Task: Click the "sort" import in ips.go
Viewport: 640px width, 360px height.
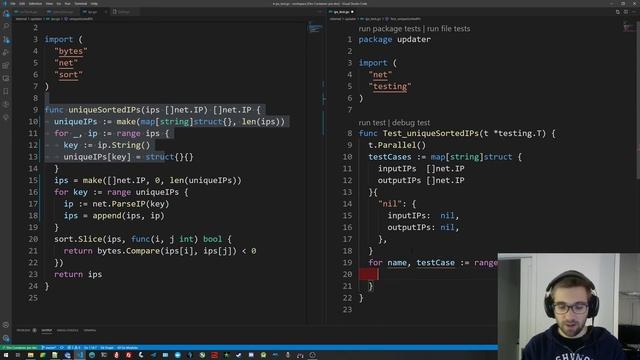Action: click(68, 75)
